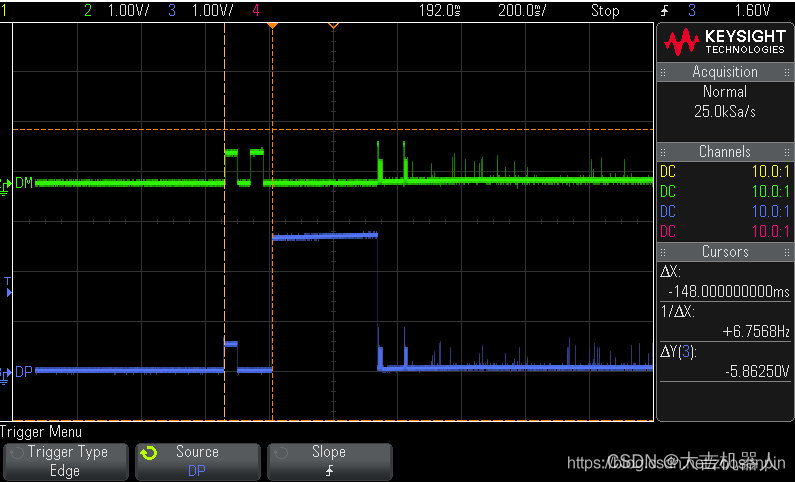Viewport: 795px width, 482px height.
Task: Click the trigger rising edge icon in top bar
Action: [665, 11]
